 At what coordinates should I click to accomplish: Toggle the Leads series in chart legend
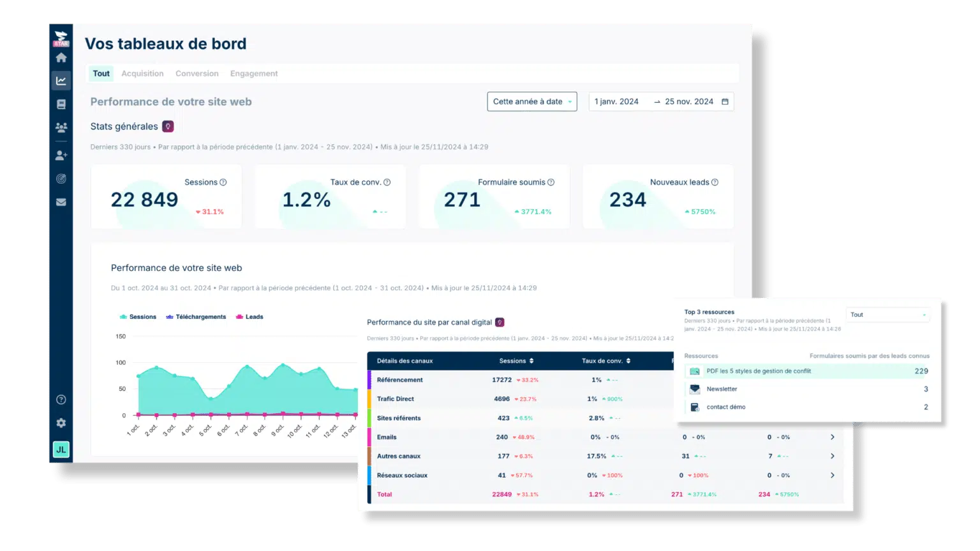click(249, 317)
